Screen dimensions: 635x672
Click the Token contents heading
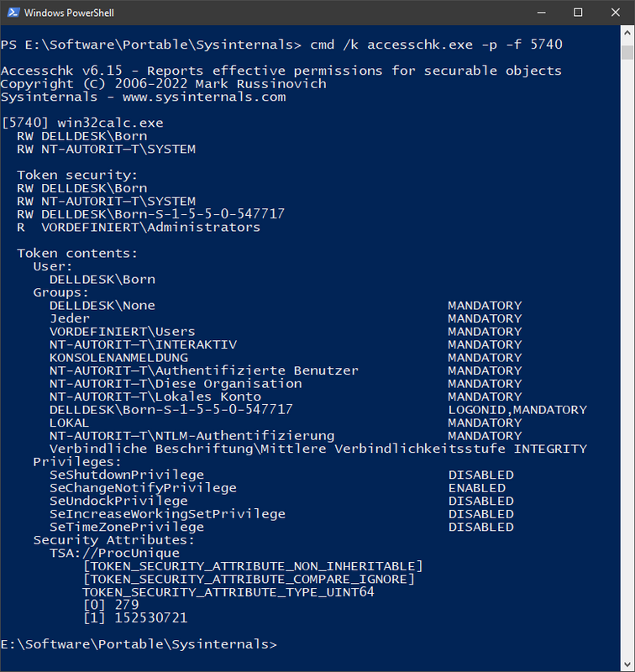tap(77, 253)
